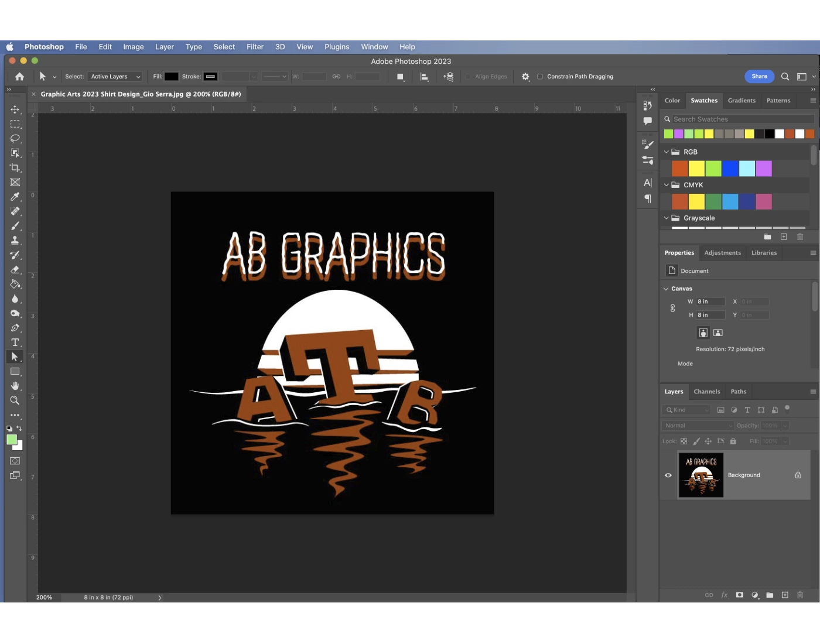This screenshot has width=820, height=644.
Task: Select the Crop tool
Action: click(x=15, y=167)
